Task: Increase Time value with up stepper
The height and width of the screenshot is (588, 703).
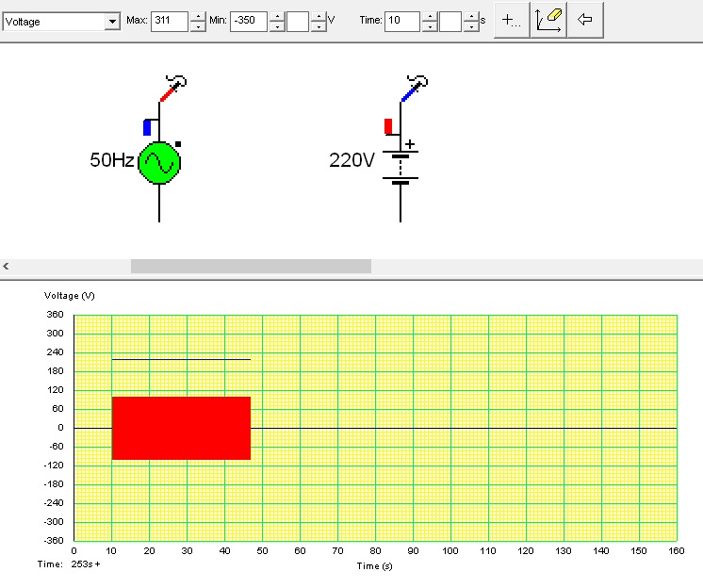Action: [x=430, y=16]
